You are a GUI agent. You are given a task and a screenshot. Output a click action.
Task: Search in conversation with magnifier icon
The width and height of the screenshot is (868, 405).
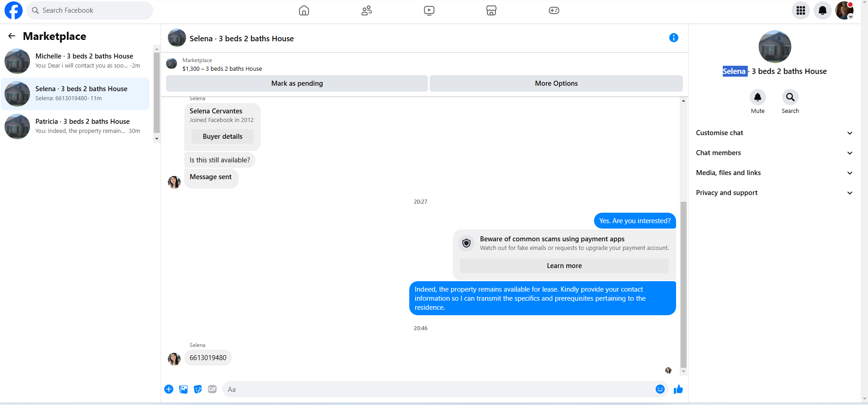(x=790, y=97)
